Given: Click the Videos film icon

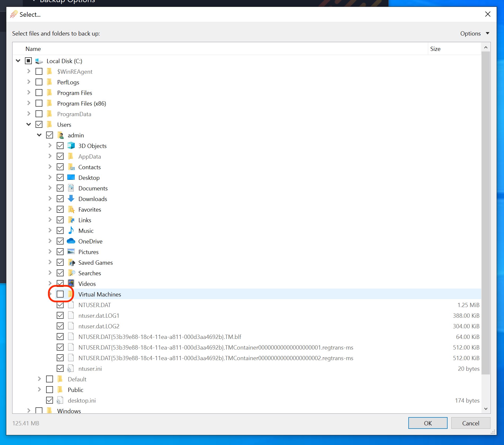Looking at the screenshot, I should pyautogui.click(x=71, y=283).
